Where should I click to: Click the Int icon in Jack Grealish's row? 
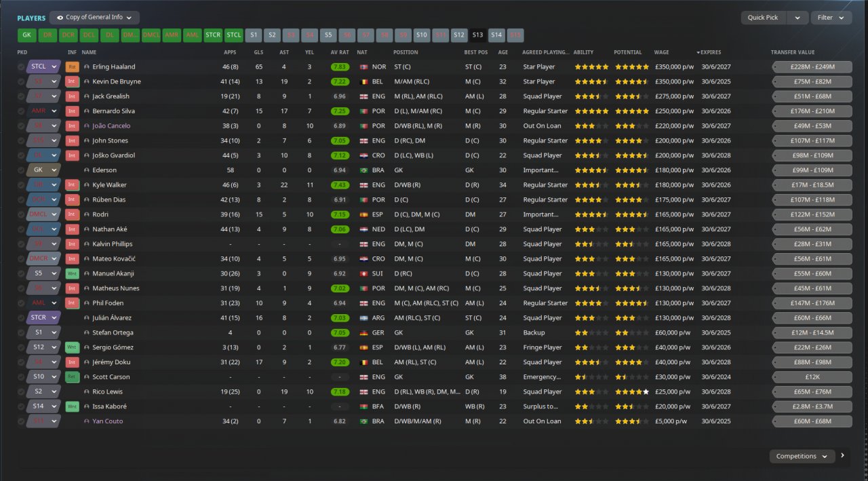(x=72, y=96)
